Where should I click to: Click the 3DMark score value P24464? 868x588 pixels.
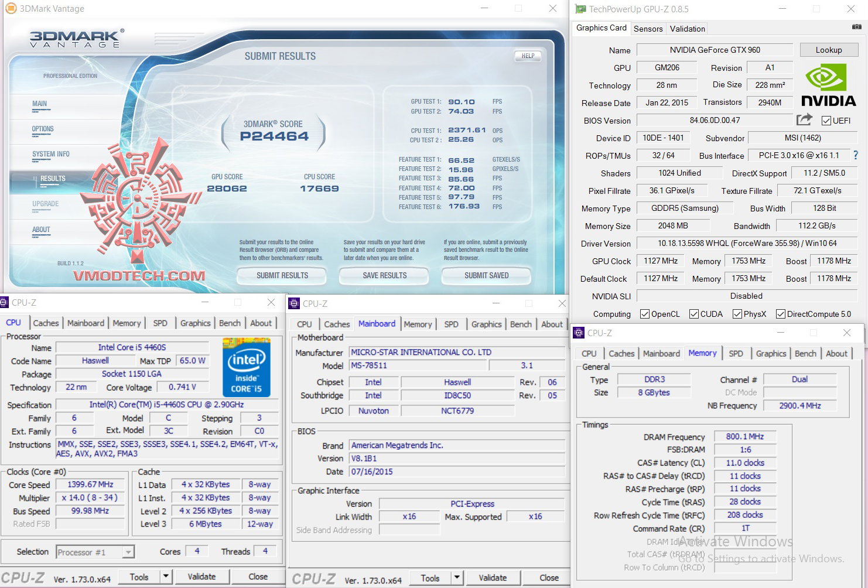(x=274, y=136)
